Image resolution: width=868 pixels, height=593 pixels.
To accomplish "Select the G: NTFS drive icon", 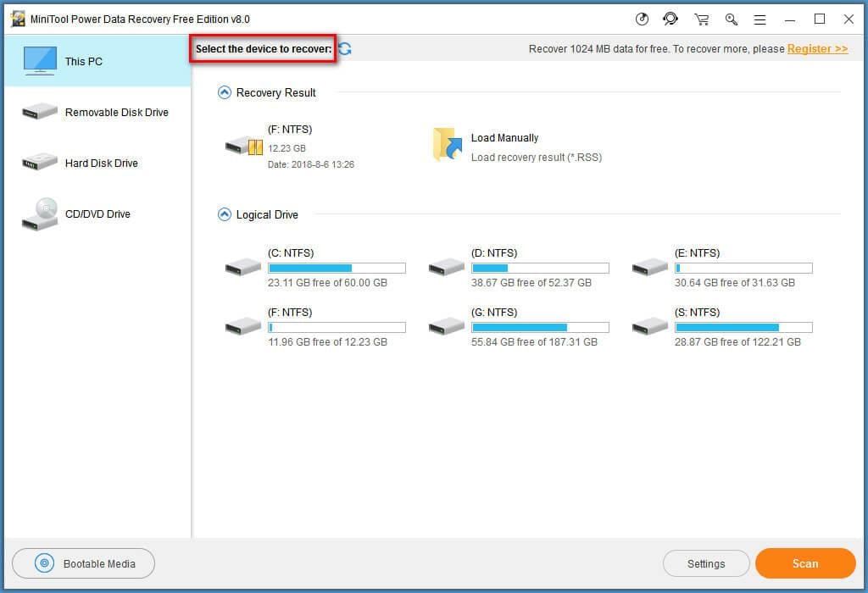I will click(446, 326).
